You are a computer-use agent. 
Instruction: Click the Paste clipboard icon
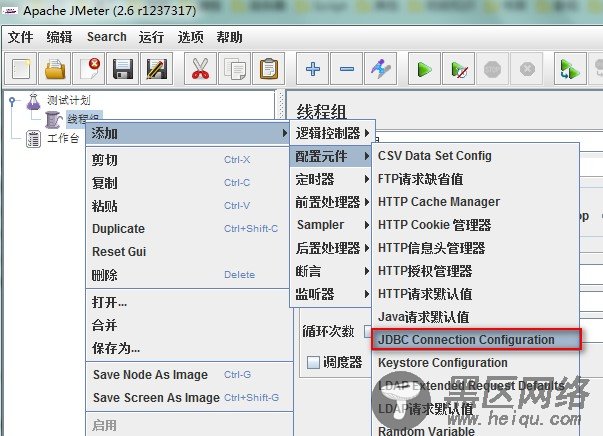(268, 69)
